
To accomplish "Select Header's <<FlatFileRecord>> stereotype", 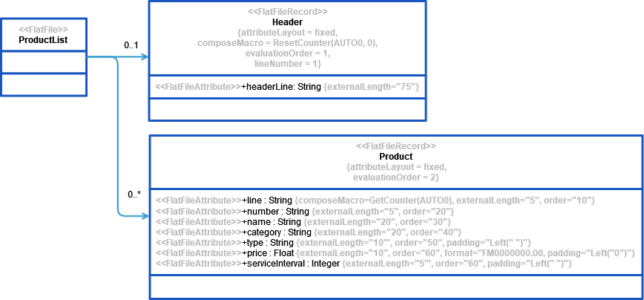I will click(x=287, y=13).
